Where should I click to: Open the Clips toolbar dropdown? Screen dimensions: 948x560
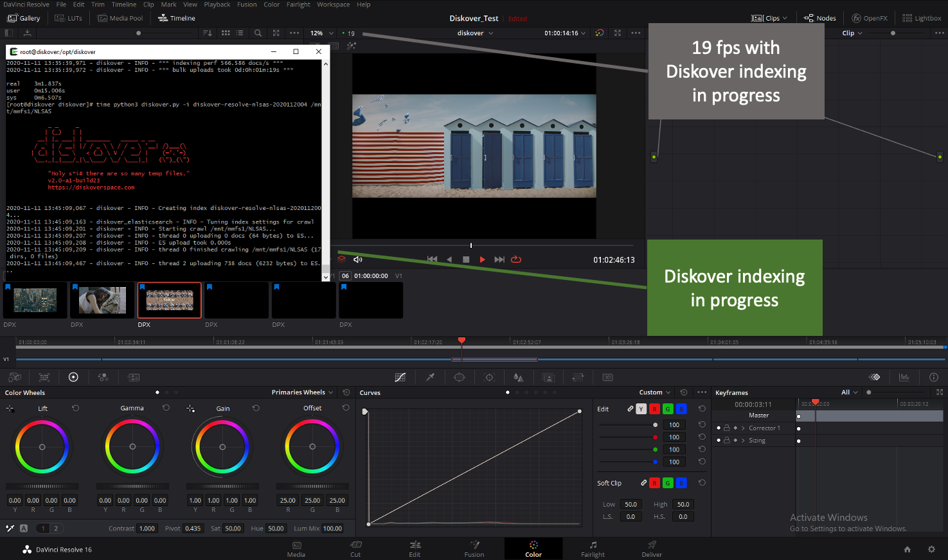[x=770, y=18]
